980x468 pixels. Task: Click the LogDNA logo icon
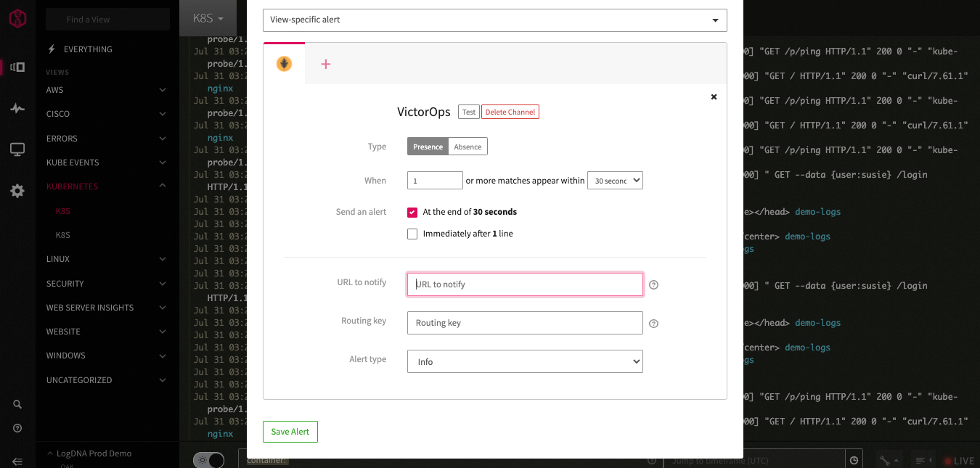coord(17,19)
